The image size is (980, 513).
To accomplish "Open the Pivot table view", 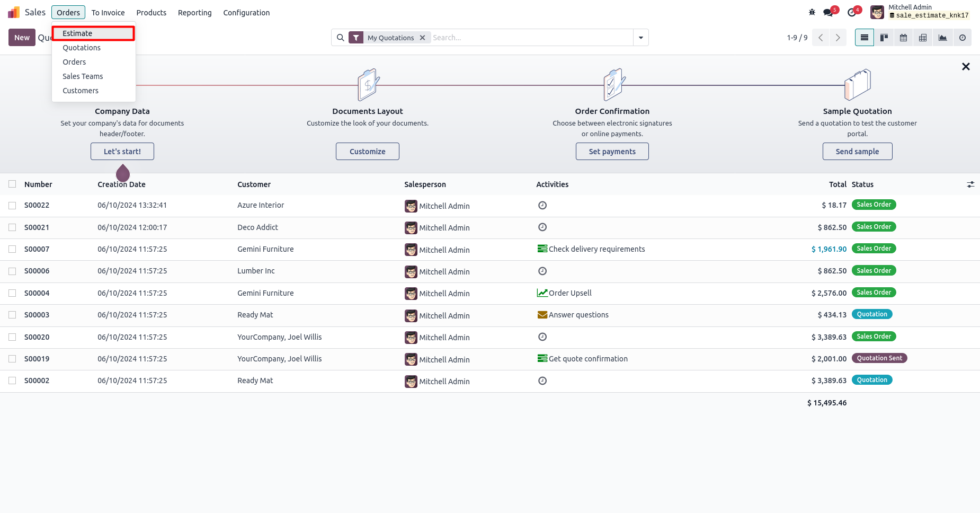I will [923, 38].
